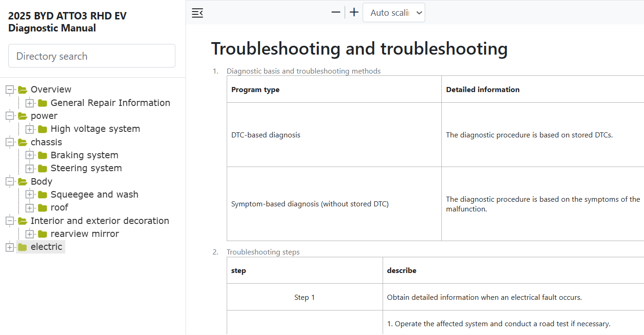Click the electric folder icon
644x335 pixels.
[x=22, y=247]
